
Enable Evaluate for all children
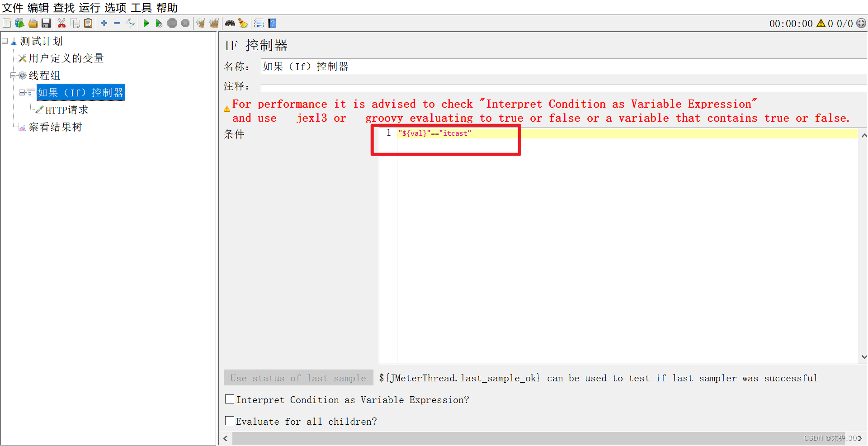click(230, 421)
